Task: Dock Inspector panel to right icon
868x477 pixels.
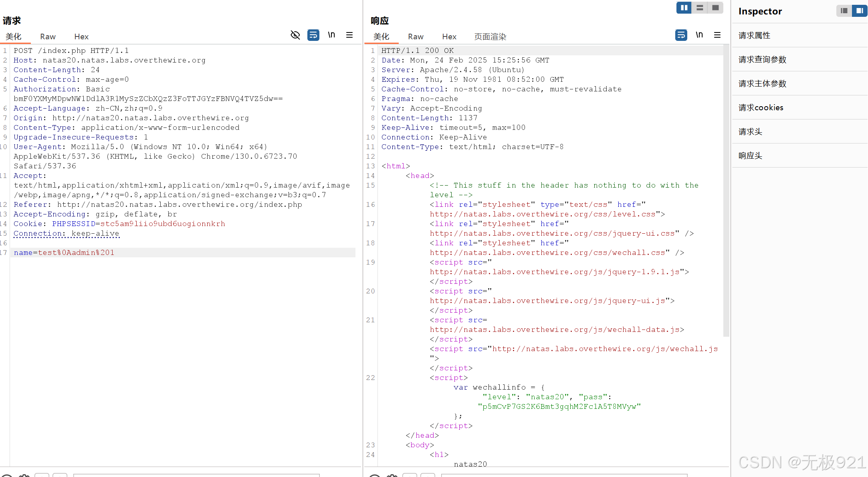Action: [860, 11]
